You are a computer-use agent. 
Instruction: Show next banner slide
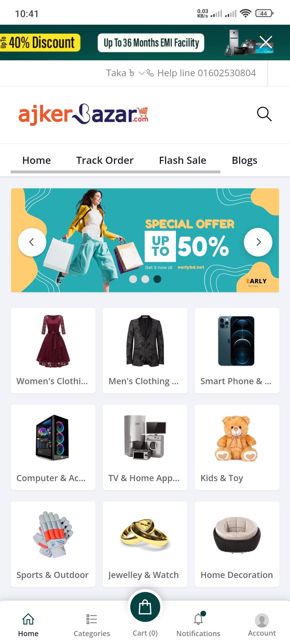click(258, 242)
